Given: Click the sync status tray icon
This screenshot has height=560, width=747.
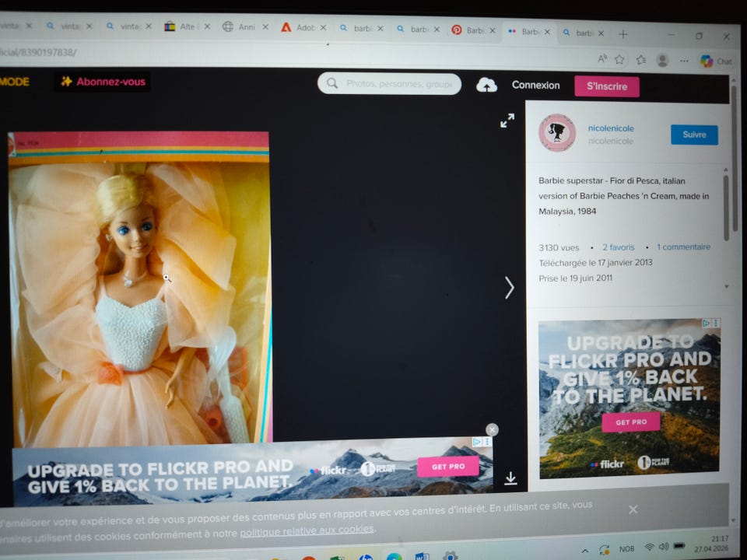Looking at the screenshot, I should [x=604, y=550].
